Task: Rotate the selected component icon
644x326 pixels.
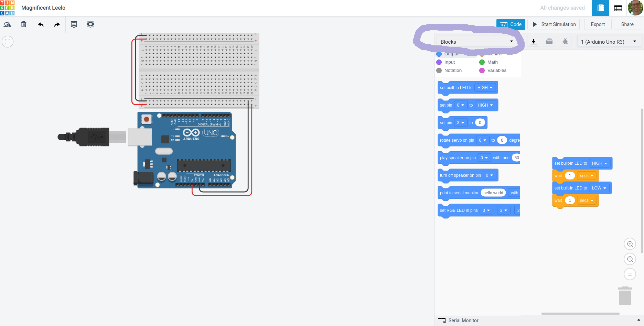Action: coord(7,24)
